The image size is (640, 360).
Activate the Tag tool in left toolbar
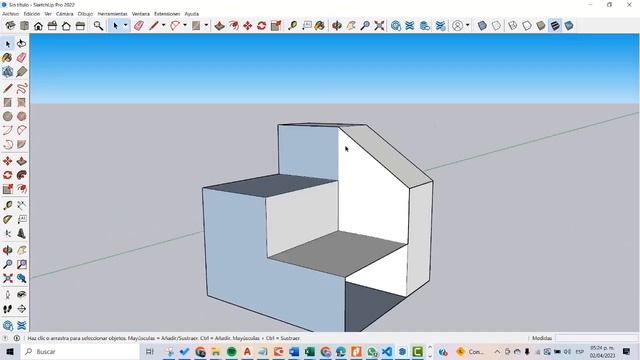point(22,72)
